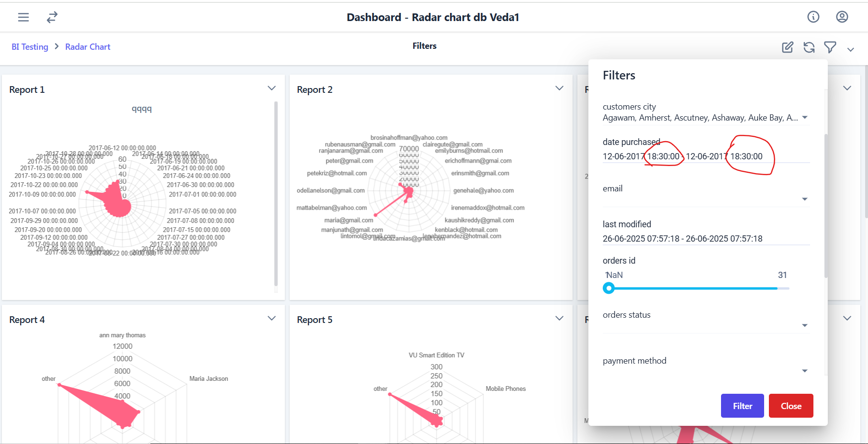Expand the Report 5 options chevron
Viewport: 868px width, 444px height.
coord(559,319)
